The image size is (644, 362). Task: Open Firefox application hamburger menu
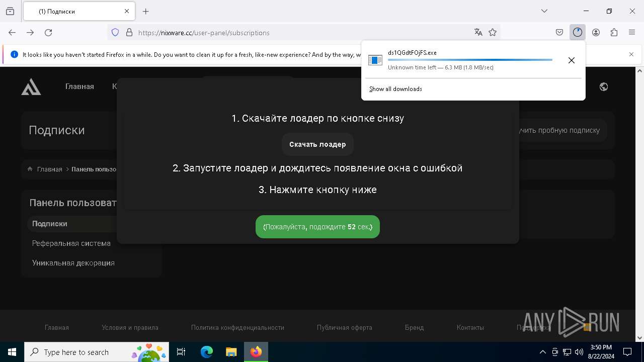(632, 33)
